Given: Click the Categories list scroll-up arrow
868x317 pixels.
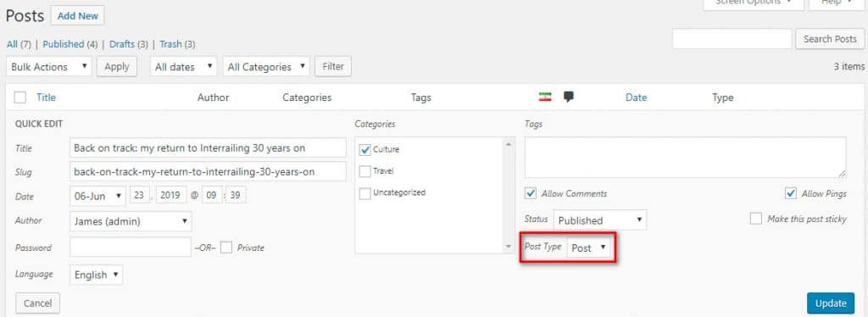Looking at the screenshot, I should [x=509, y=144].
